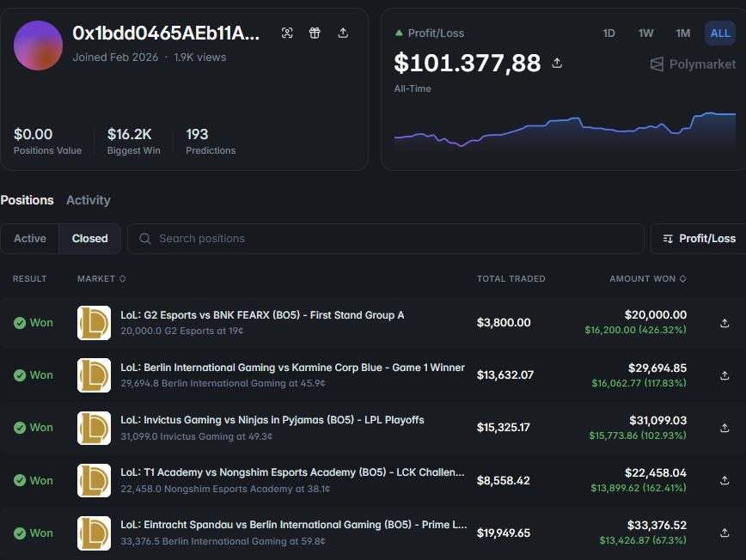Click the $16.2K Biggest Win stat
Screen dimensions: 746x560
click(x=134, y=141)
